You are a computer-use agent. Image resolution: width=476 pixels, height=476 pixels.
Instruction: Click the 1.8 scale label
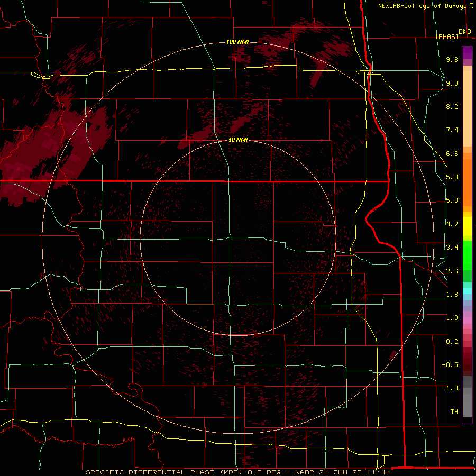tap(452, 295)
